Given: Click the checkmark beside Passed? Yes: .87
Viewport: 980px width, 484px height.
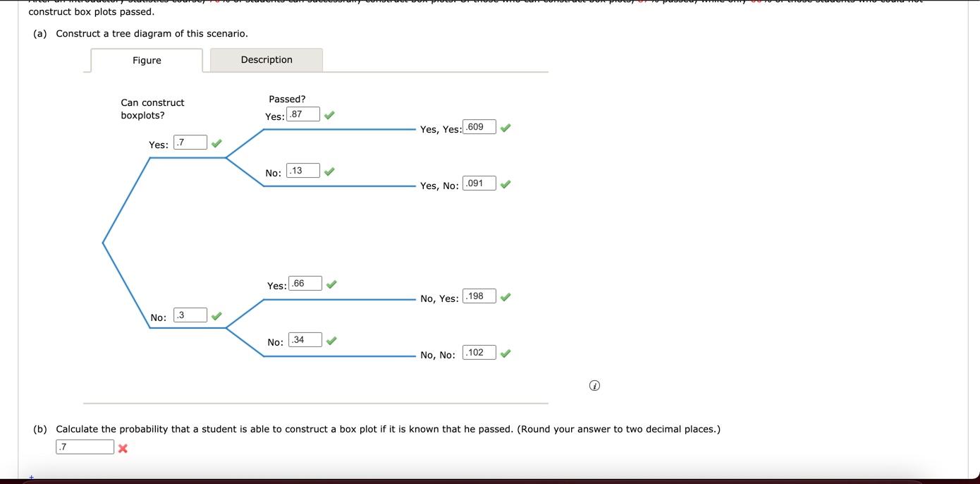Looking at the screenshot, I should pos(329,114).
